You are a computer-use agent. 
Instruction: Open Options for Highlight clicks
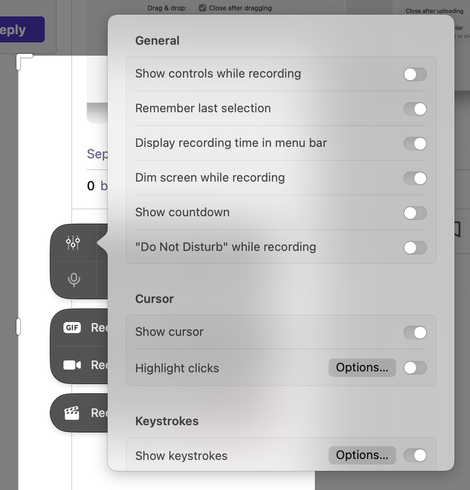[x=362, y=368]
